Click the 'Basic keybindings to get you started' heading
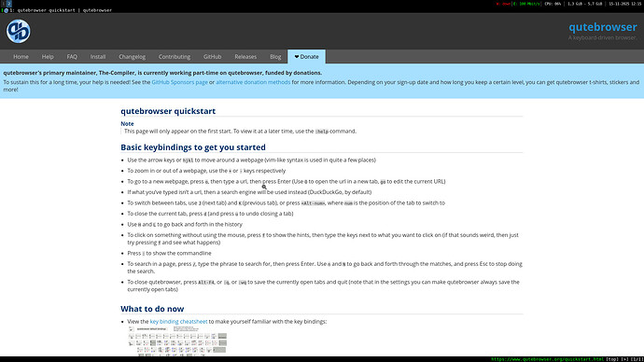Image resolution: width=644 pixels, height=362 pixels. pyautogui.click(x=193, y=146)
